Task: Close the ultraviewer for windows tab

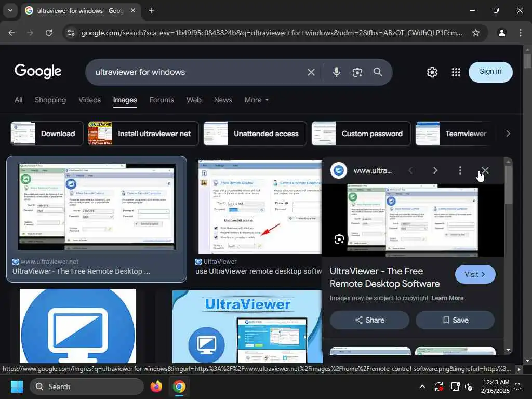Action: point(133,10)
